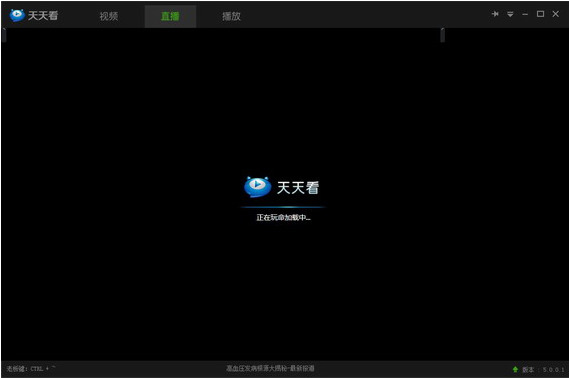The width and height of the screenshot is (569, 378).
Task: Collapse the side panel using right edge handle
Action: (442, 35)
